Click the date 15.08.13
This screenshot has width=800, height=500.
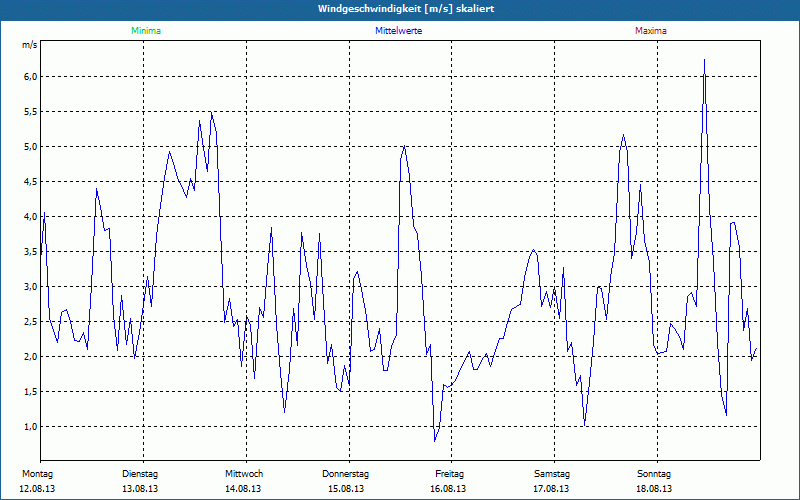tap(346, 489)
